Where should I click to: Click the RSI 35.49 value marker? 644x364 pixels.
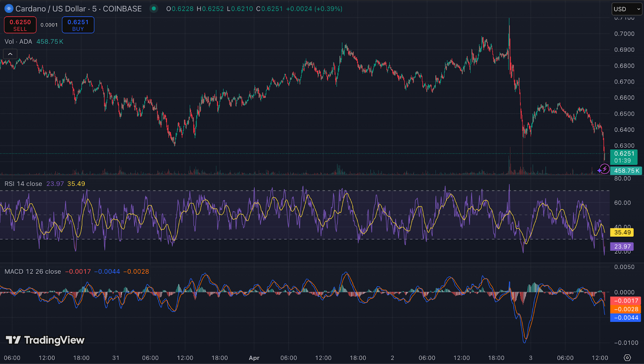click(622, 232)
